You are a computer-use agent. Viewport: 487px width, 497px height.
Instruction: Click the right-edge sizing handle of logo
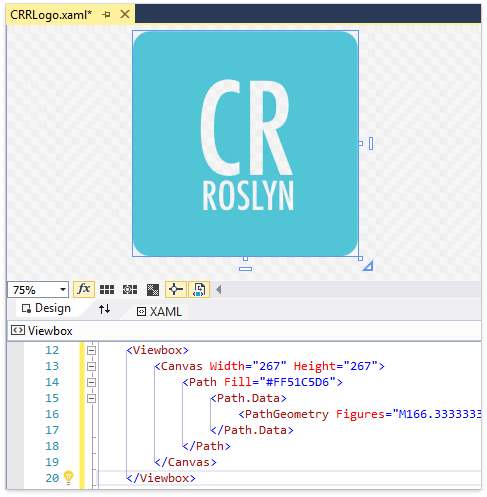coord(360,143)
